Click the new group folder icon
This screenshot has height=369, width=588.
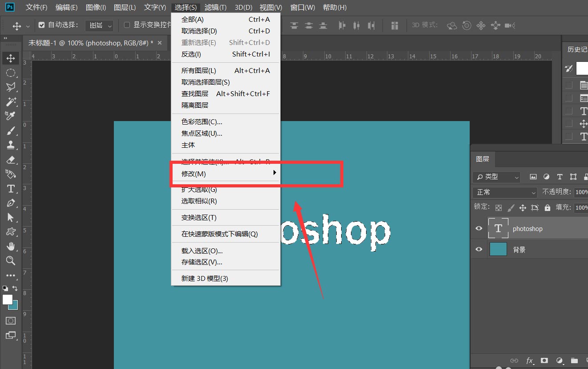click(x=575, y=361)
